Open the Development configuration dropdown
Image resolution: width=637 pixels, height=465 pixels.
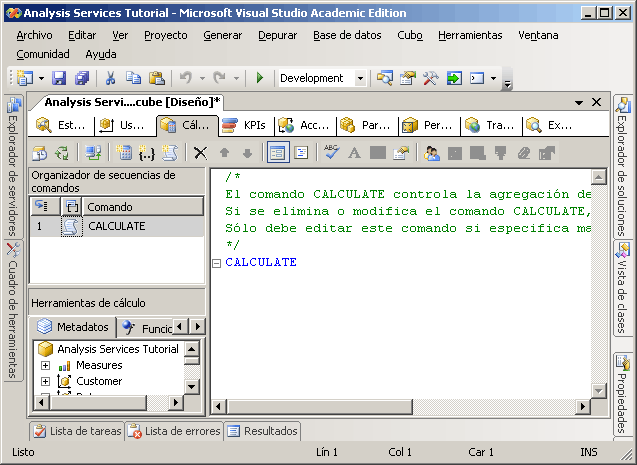tap(360, 78)
